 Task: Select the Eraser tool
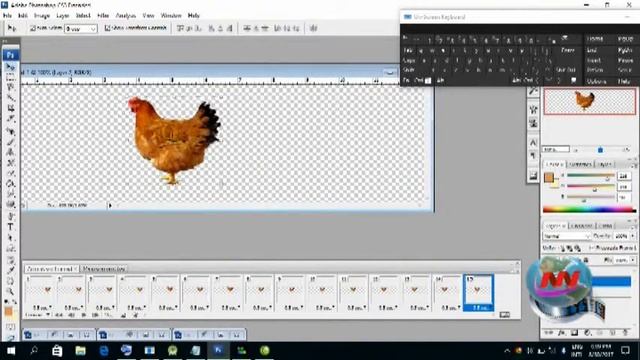11,173
